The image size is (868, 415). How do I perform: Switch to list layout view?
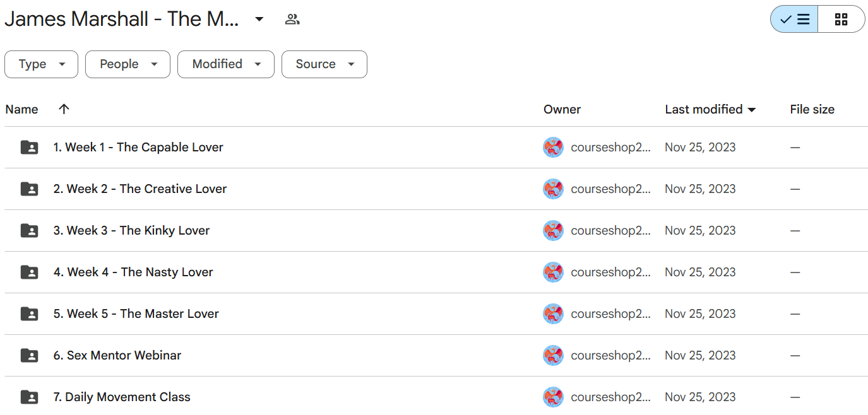click(x=794, y=19)
